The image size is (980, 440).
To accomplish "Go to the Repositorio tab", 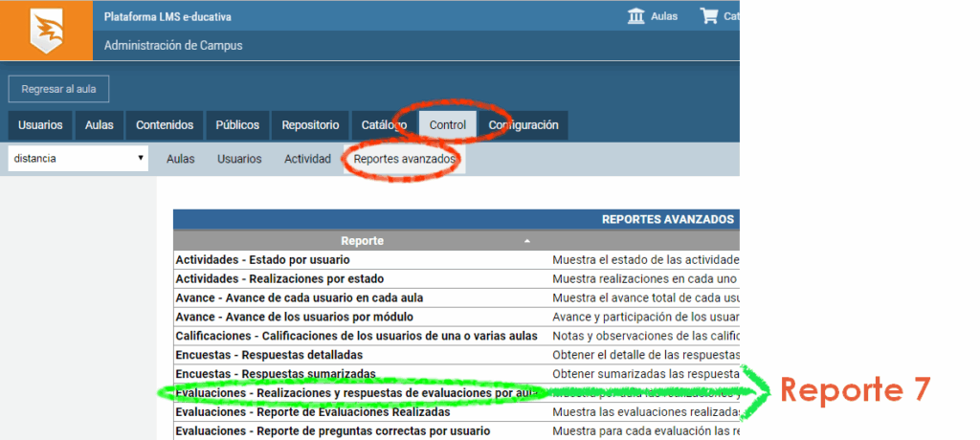I will tap(310, 125).
